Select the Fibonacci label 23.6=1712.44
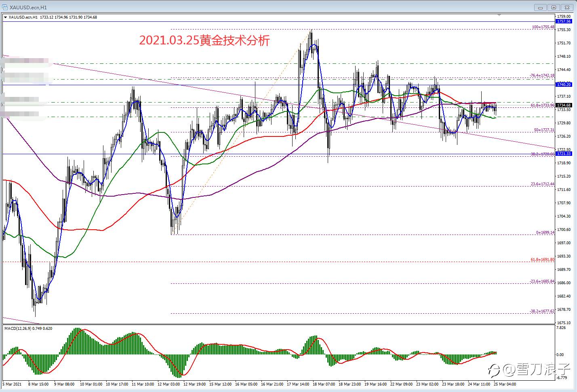The height and width of the screenshot is (392, 577). pyautogui.click(x=543, y=184)
